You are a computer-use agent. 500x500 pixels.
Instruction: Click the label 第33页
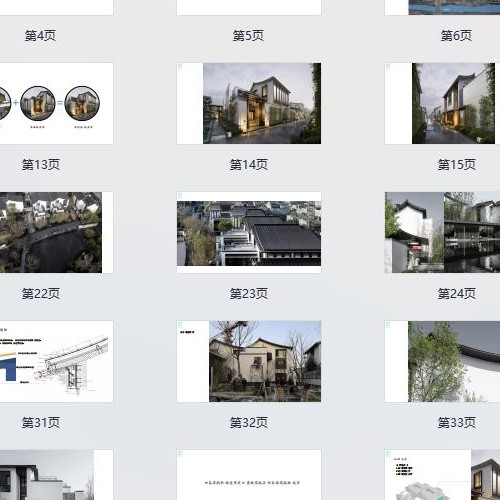457,423
